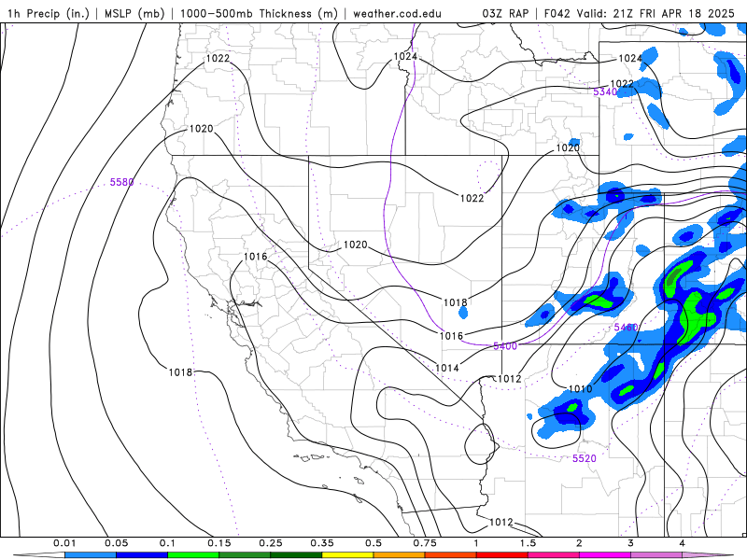Click the 1018 isobar label over the Pacific Ocean
Image resolution: width=747 pixels, height=560 pixels.
[180, 372]
